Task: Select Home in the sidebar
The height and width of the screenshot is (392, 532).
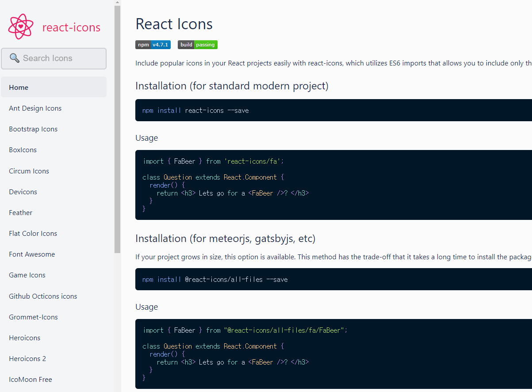Action: click(54, 87)
